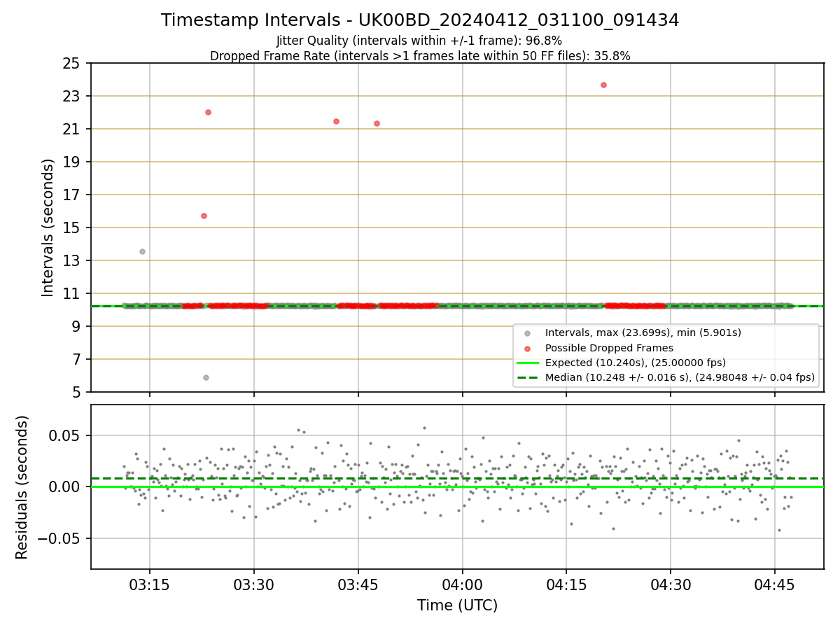Click the x-axis tick label '03:15'
The image size is (840, 630).
(149, 585)
